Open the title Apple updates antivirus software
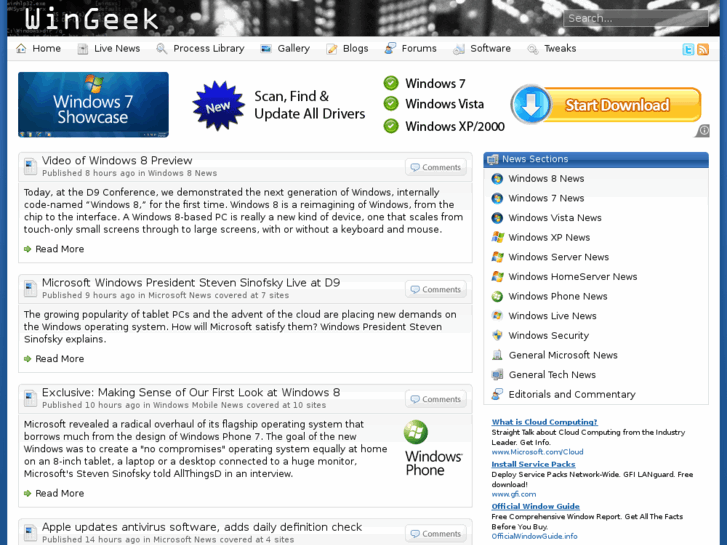This screenshot has height=545, width=727. 202,527
